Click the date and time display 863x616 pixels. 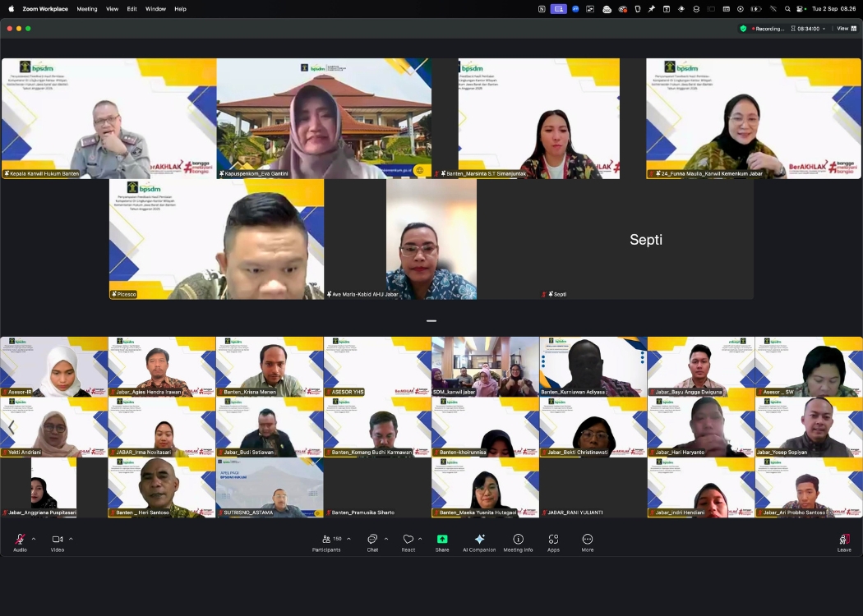click(834, 9)
